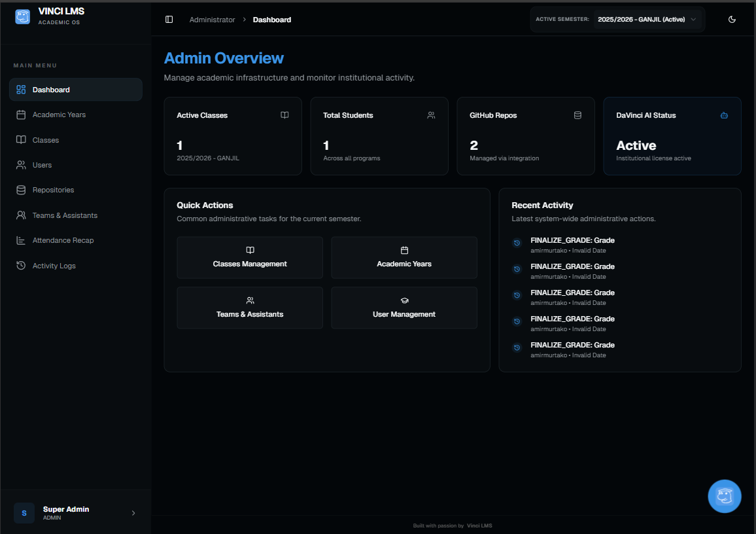756x534 pixels.
Task: Click the robot icon on DaVinci AI Status
Action: [724, 115]
